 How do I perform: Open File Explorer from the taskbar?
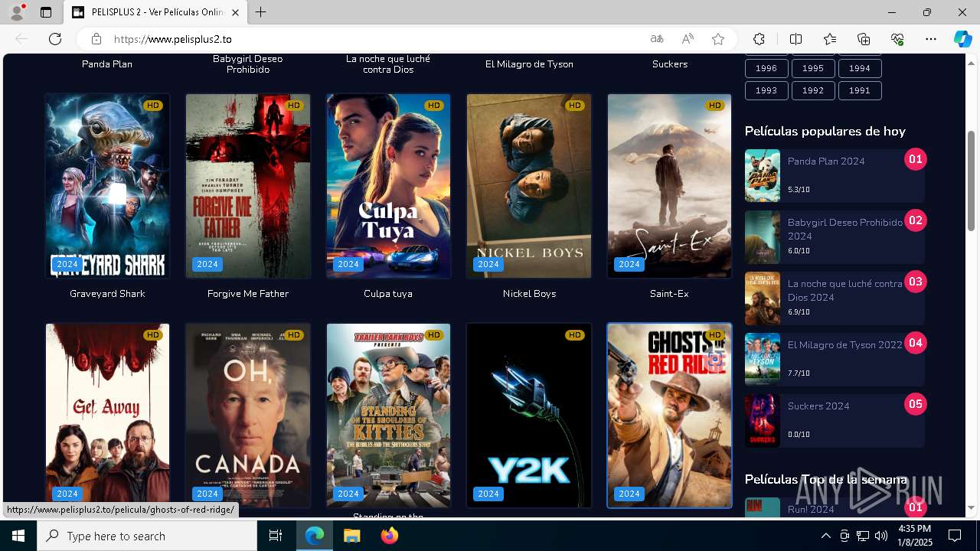click(x=351, y=536)
